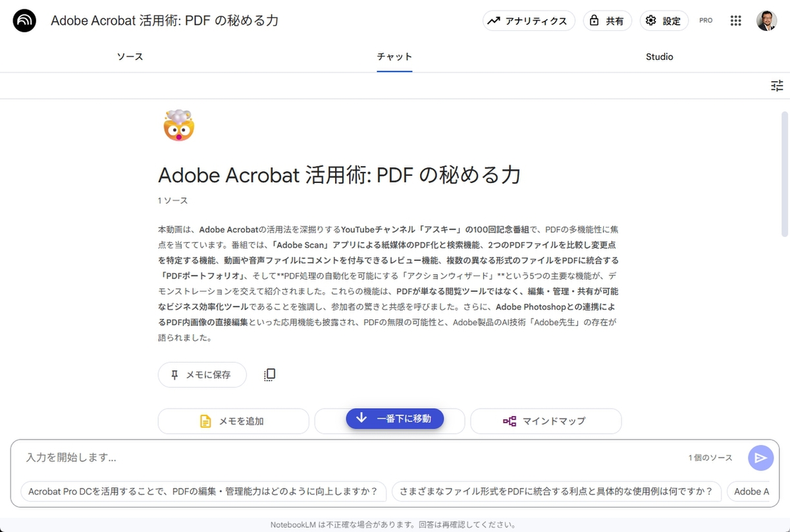The height and width of the screenshot is (532, 790).
Task: Open the user account avatar
Action: [766, 20]
